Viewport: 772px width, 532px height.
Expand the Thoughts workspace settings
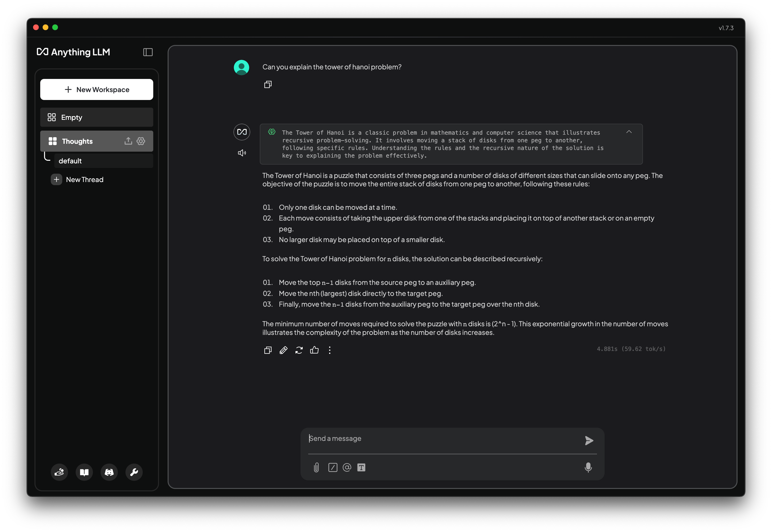coord(140,141)
